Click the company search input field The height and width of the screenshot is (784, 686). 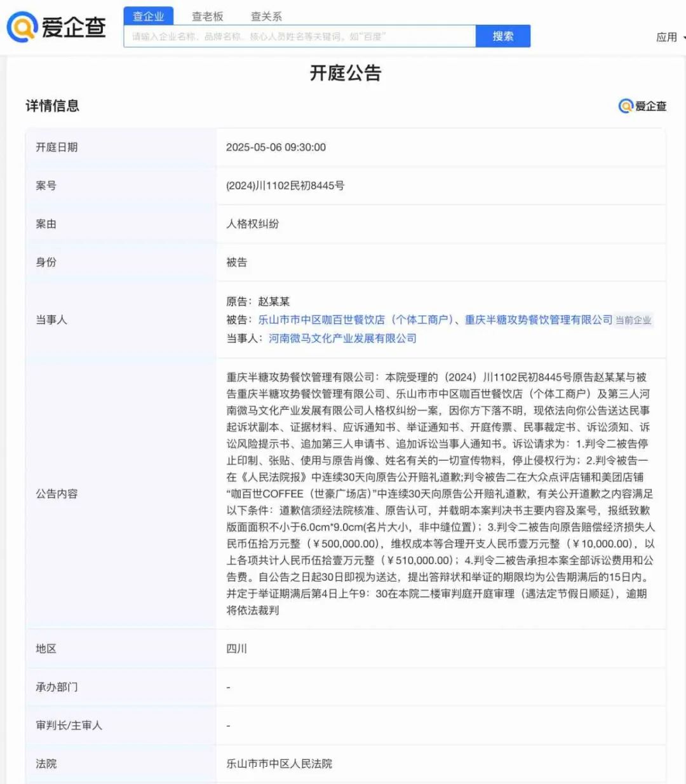click(299, 36)
